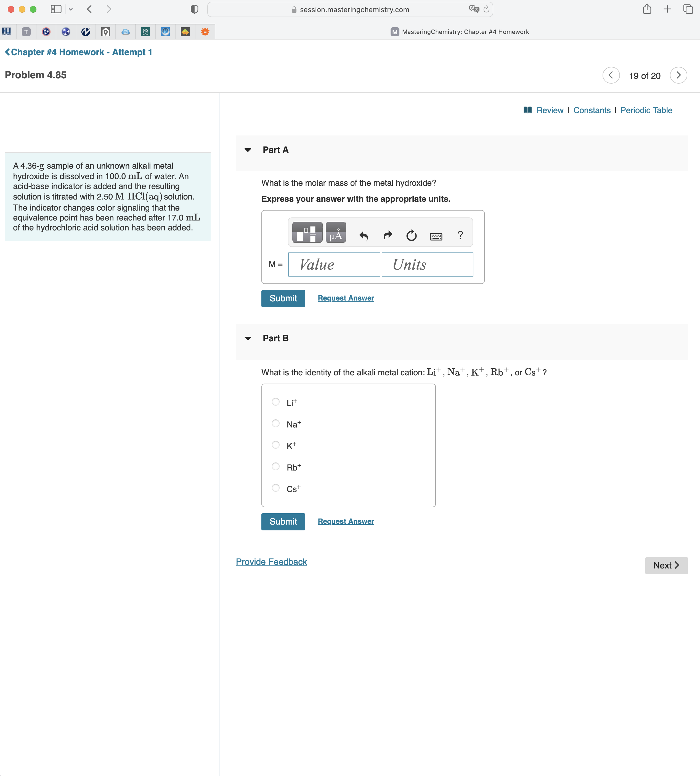Click Provide Feedback
The image size is (700, 776).
click(271, 561)
